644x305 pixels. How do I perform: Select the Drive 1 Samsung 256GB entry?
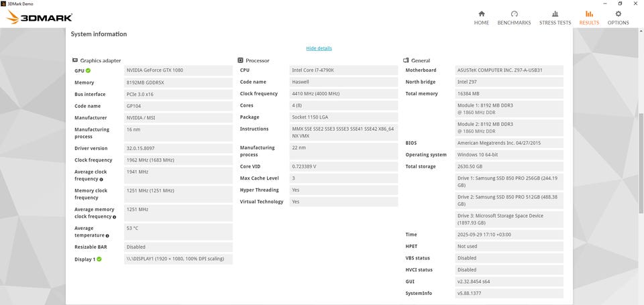[509, 182]
